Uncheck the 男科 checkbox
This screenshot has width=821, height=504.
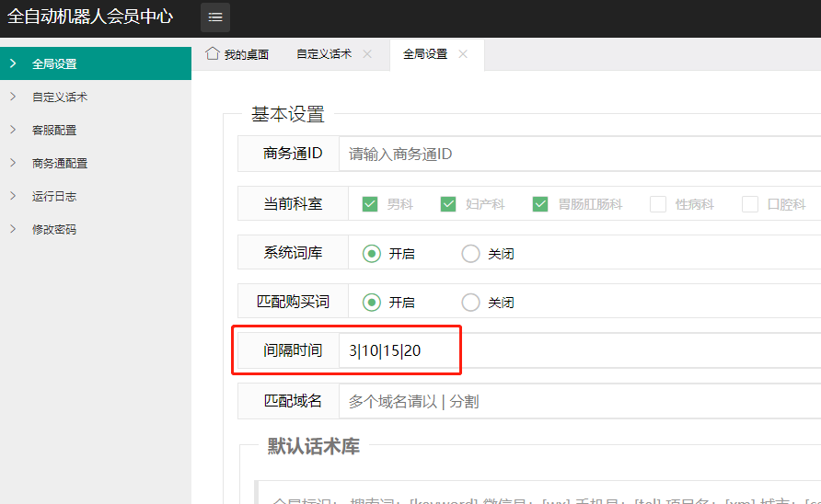click(370, 204)
